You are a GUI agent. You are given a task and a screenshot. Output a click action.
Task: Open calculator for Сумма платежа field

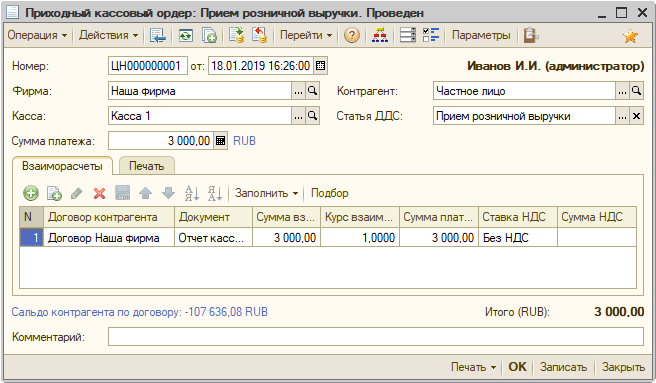pos(220,141)
